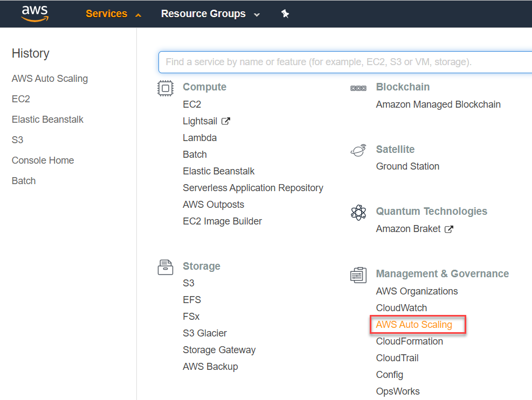
Task: Click the Storage category heading
Action: [x=202, y=266]
